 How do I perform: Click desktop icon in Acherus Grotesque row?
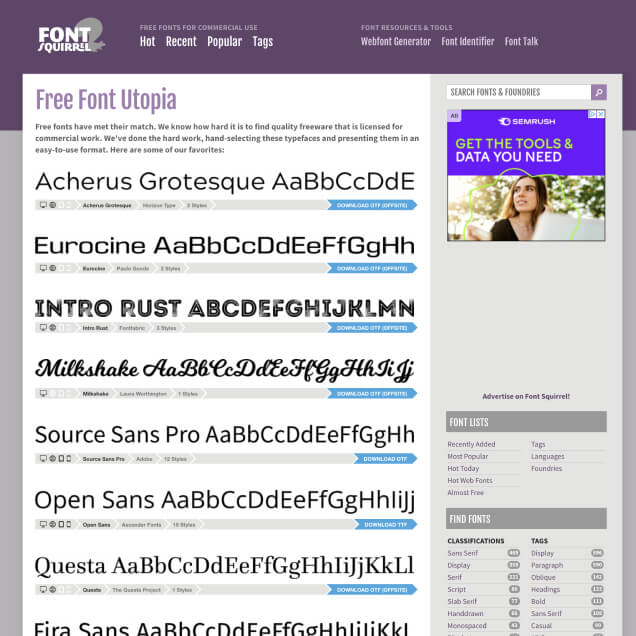[x=43, y=205]
